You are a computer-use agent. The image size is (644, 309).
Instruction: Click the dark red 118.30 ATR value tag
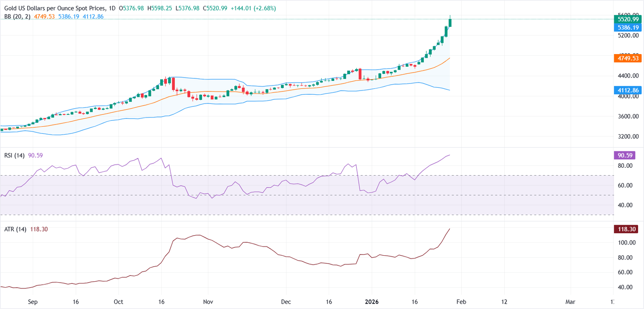tap(625, 229)
